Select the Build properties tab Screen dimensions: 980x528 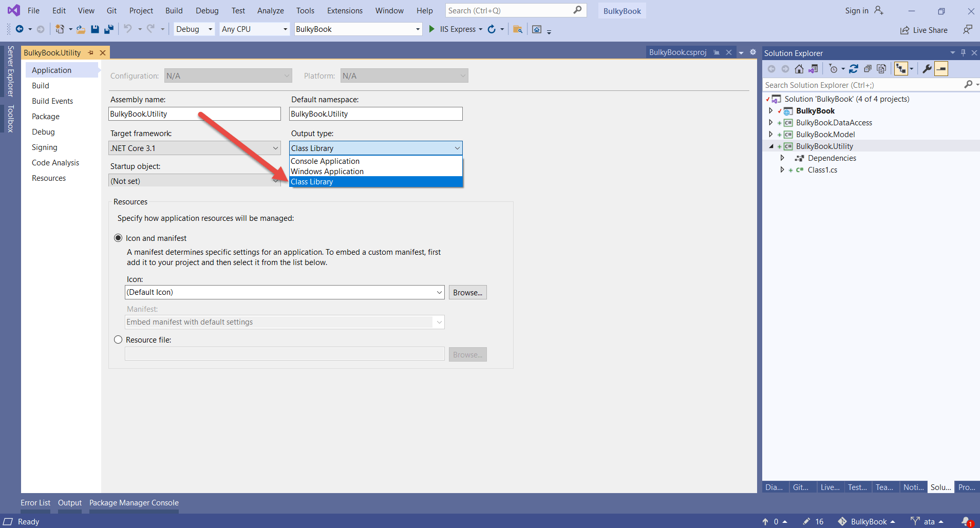[x=41, y=85]
